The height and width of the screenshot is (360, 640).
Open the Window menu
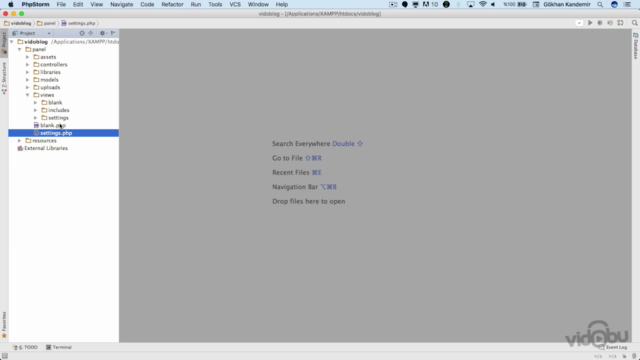point(258,4)
